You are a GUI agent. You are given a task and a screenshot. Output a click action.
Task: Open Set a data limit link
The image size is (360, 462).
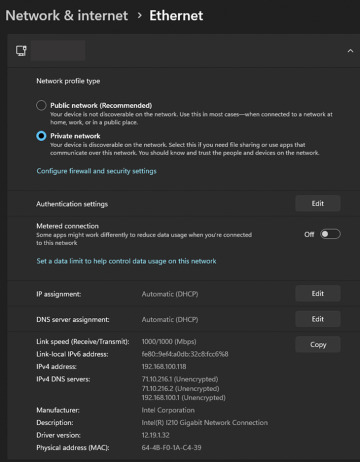pos(126,261)
